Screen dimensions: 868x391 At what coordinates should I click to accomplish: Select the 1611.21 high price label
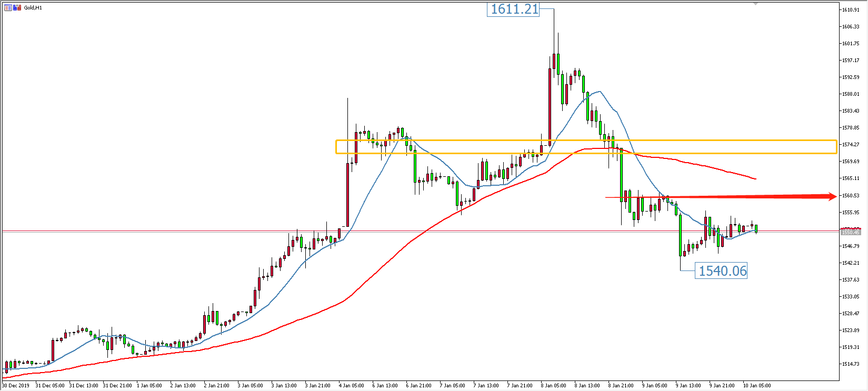tap(514, 9)
